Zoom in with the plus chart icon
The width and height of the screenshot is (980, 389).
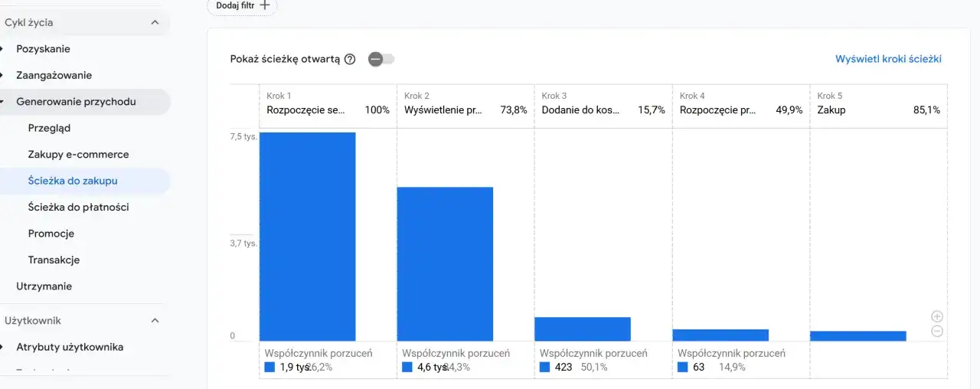click(937, 316)
